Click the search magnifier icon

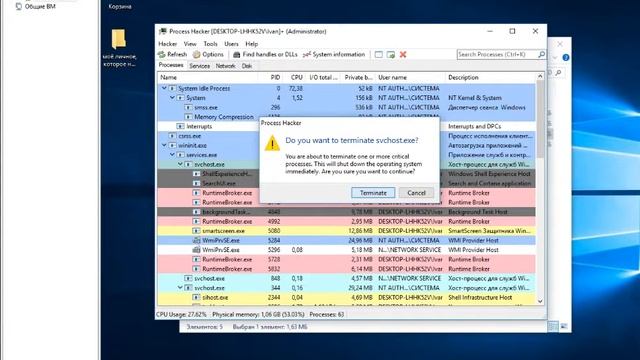point(541,54)
